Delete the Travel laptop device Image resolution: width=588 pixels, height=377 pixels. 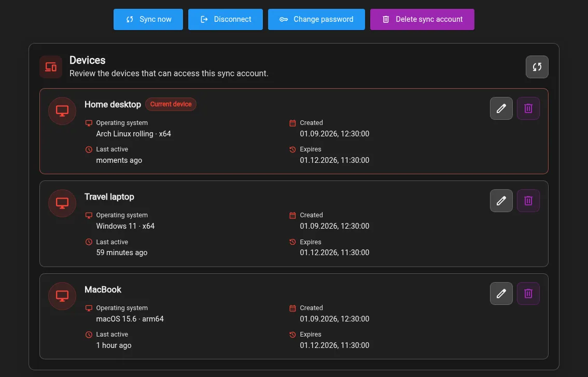(x=528, y=201)
